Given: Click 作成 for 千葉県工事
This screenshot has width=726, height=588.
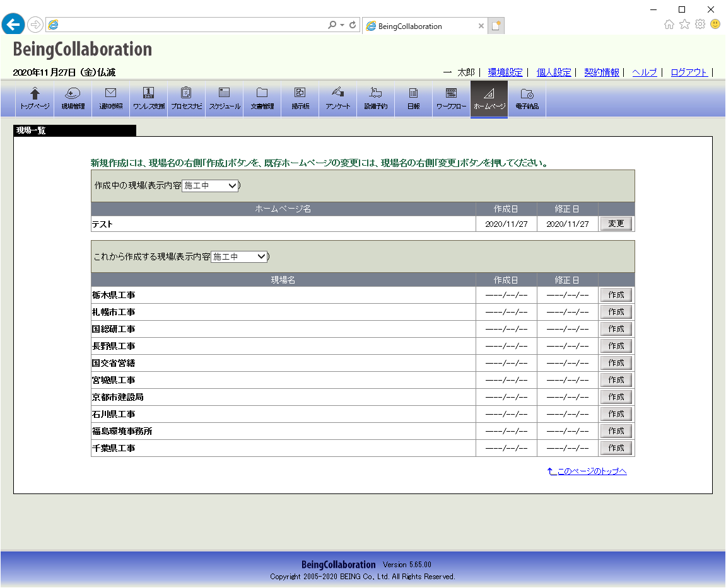Looking at the screenshot, I should coord(616,448).
